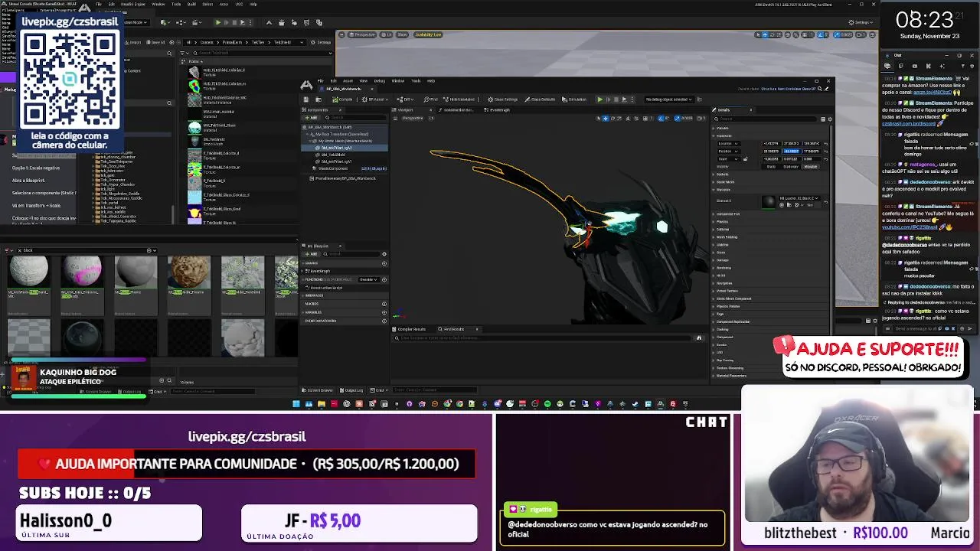Image resolution: width=980 pixels, height=551 pixels.
Task: Open the Window menu in the blueprint editor
Action: click(x=398, y=80)
